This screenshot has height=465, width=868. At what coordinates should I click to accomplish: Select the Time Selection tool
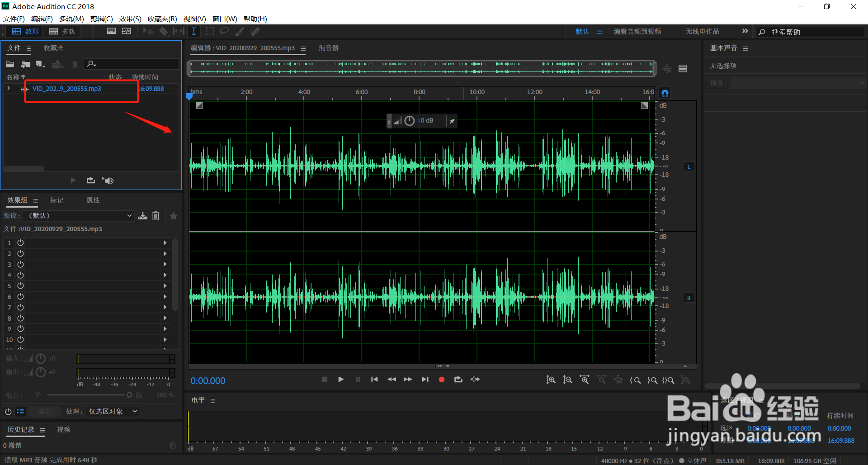193,31
